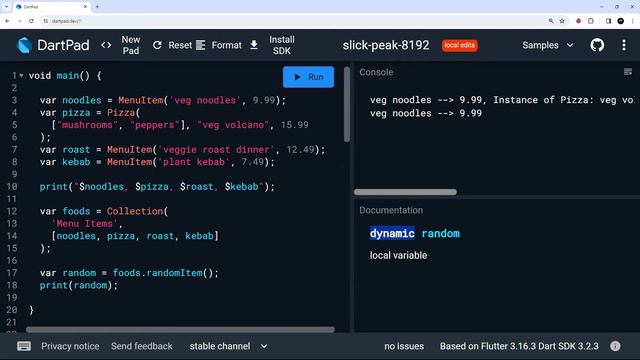Reload the browser page
Viewport: 640px width, 360px height.
31,21
